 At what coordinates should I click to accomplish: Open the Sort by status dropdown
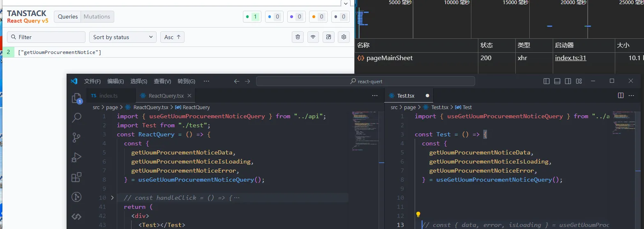click(123, 37)
